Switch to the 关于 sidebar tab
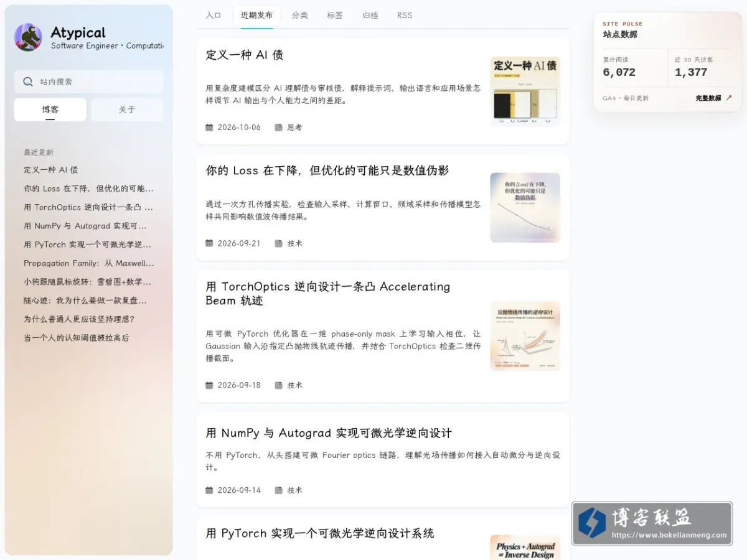This screenshot has height=560, width=747. pyautogui.click(x=127, y=110)
